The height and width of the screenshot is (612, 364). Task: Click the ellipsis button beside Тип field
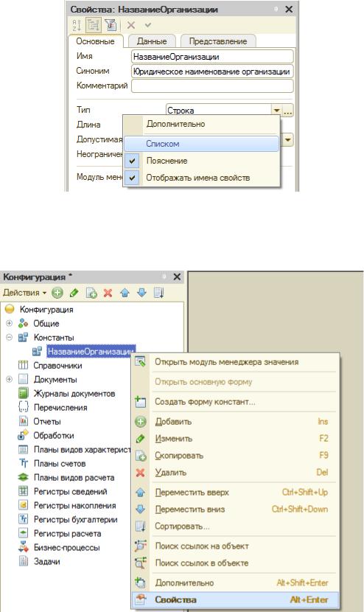click(288, 111)
